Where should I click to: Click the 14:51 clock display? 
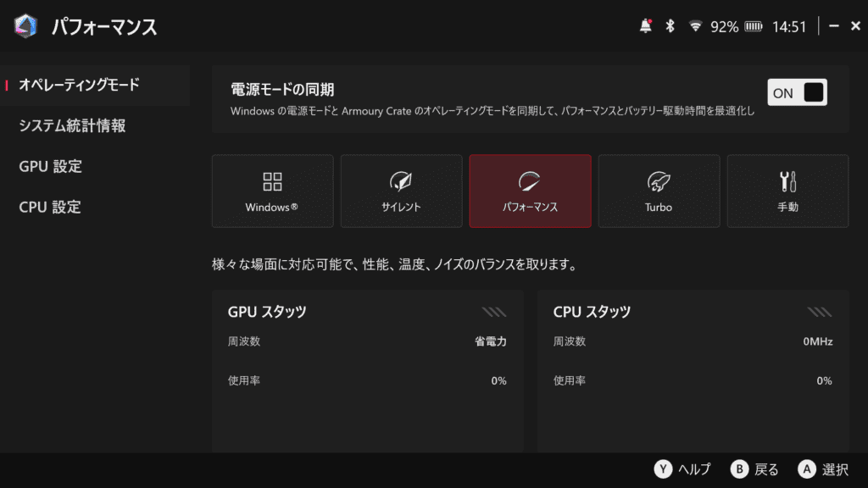[789, 26]
